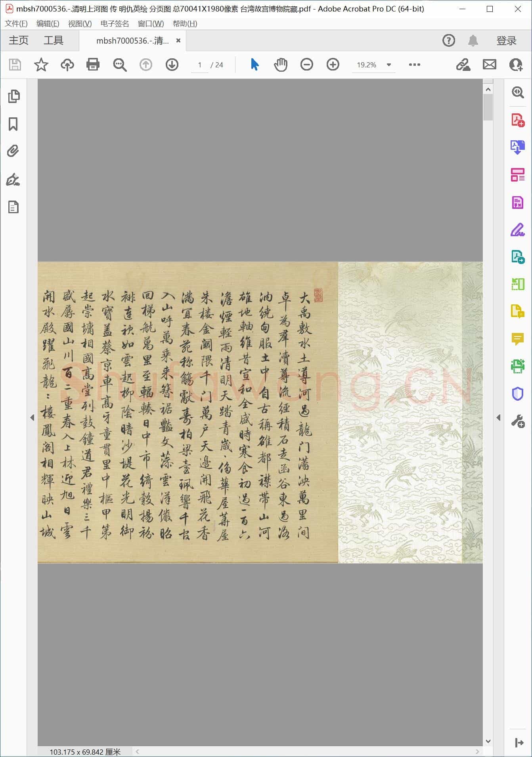Click the horizontal scrollbar right arrow
The width and height of the screenshot is (532, 757).
[x=477, y=751]
